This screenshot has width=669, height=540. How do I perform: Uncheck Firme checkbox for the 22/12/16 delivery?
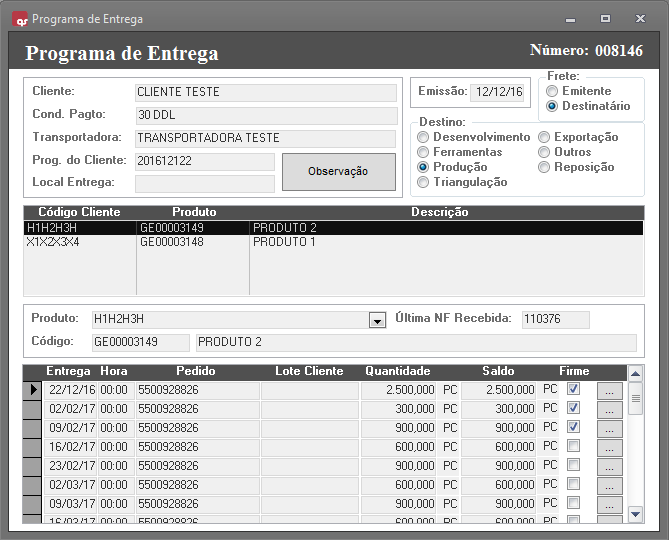573,389
